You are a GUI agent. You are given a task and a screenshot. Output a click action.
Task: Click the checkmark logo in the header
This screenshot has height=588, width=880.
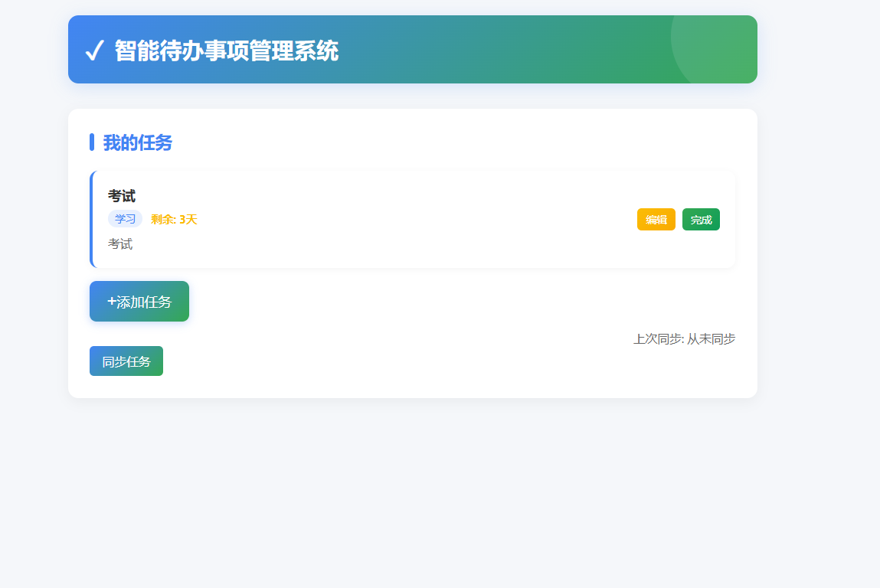94,50
